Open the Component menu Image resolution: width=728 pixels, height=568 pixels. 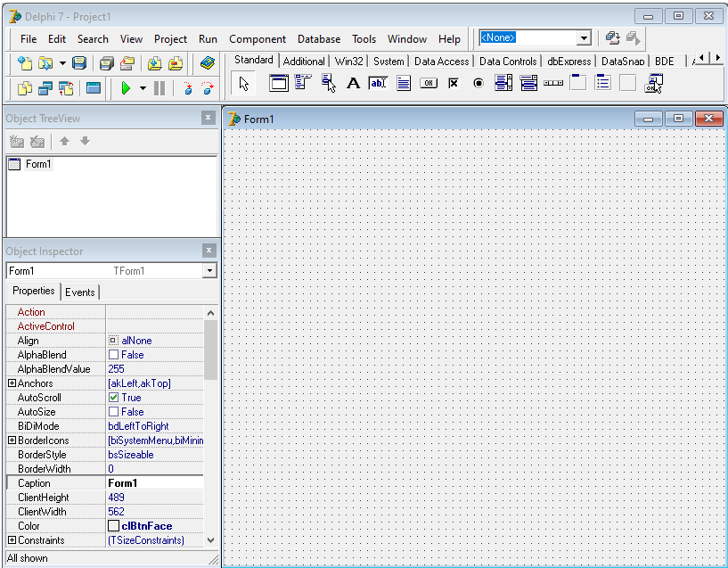258,39
